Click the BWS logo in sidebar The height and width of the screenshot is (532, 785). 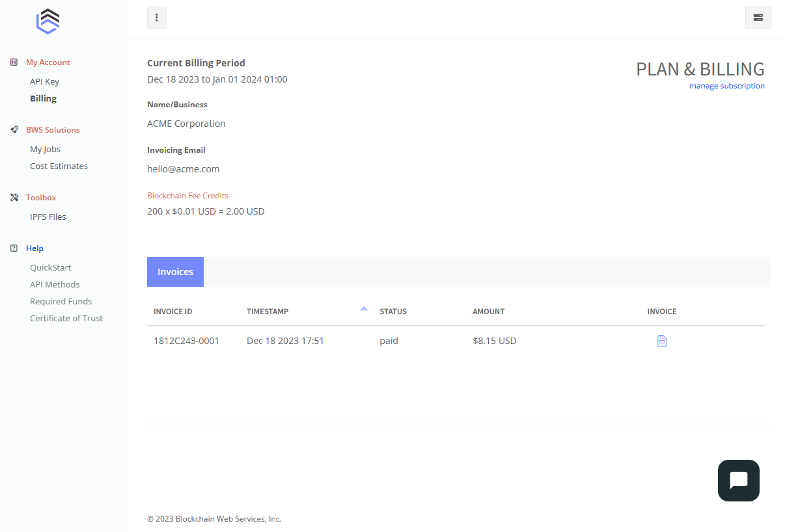pos(48,21)
